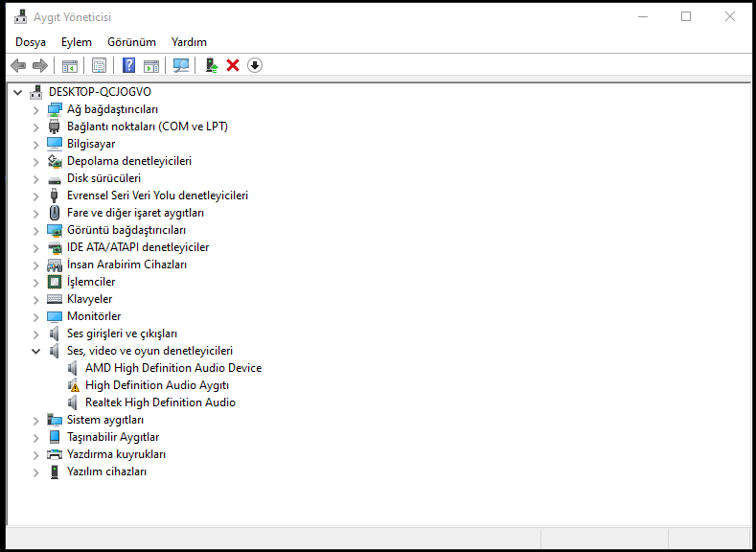Select the Bağlantı noktaları port icon

point(55,126)
